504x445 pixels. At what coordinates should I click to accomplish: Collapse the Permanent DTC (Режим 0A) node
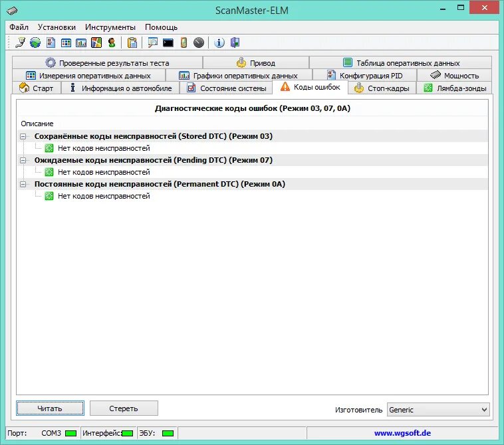[23, 184]
